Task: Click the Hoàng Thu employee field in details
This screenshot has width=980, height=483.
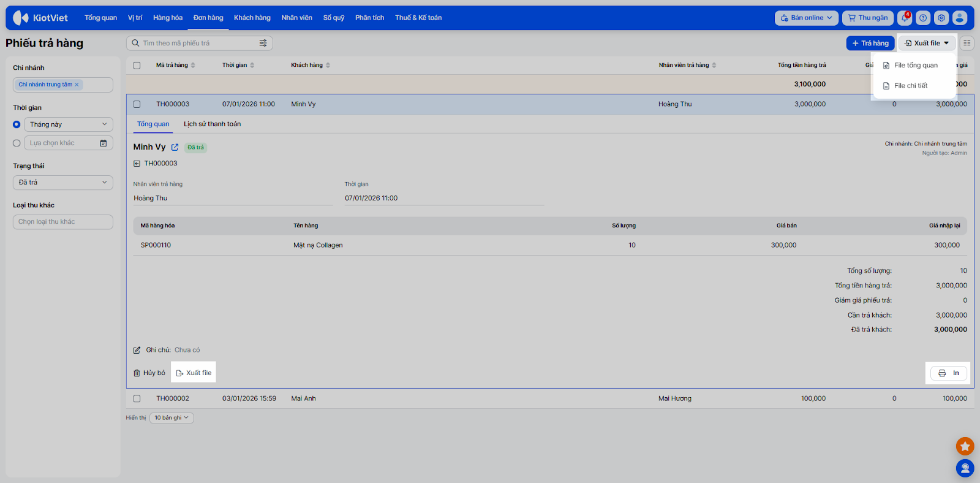Action: point(233,198)
